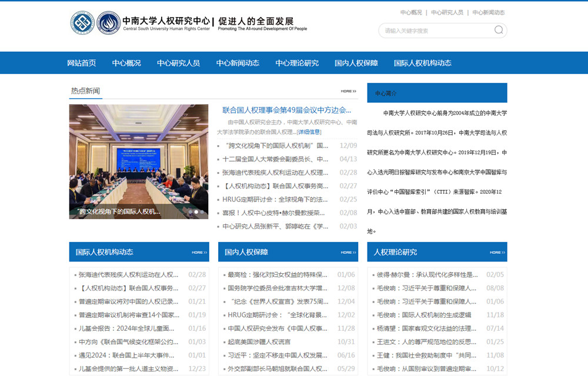
Task: Click MORE link beside 热点新闻 heading
Action: [348, 91]
